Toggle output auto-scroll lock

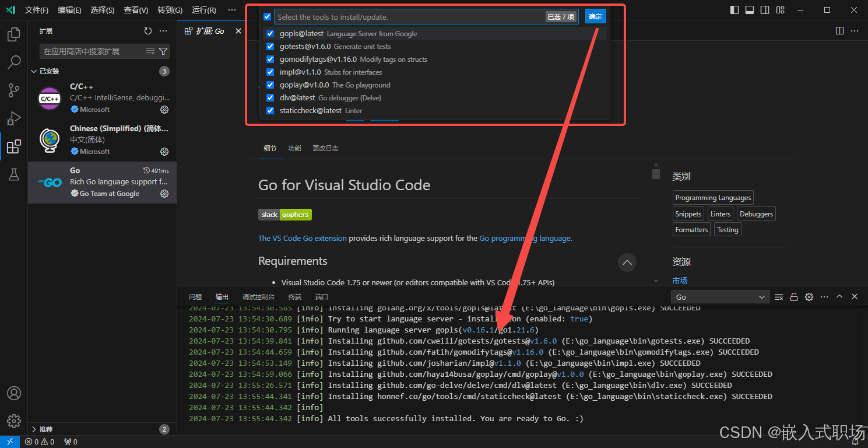point(794,297)
